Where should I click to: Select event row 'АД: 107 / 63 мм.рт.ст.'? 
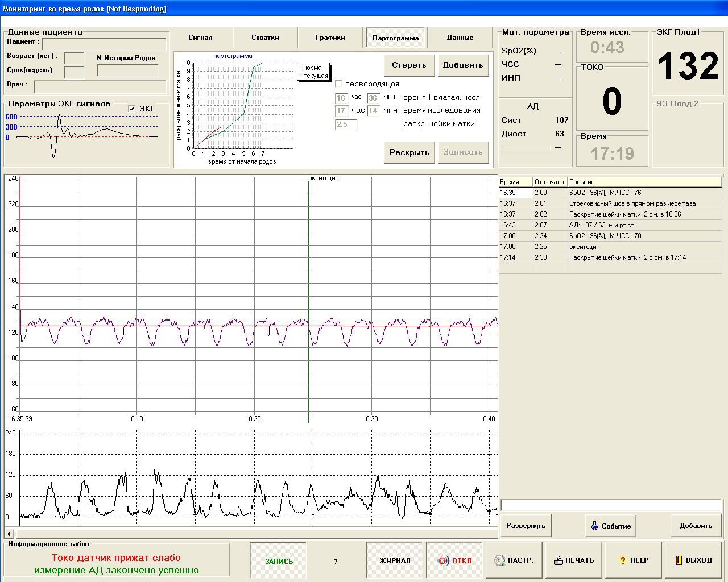(x=610, y=225)
